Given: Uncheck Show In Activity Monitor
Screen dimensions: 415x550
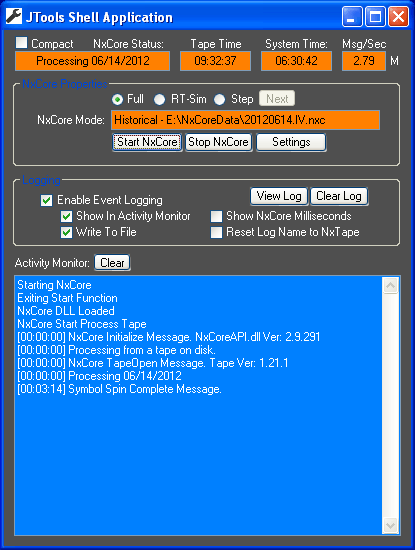Looking at the screenshot, I should (66, 216).
